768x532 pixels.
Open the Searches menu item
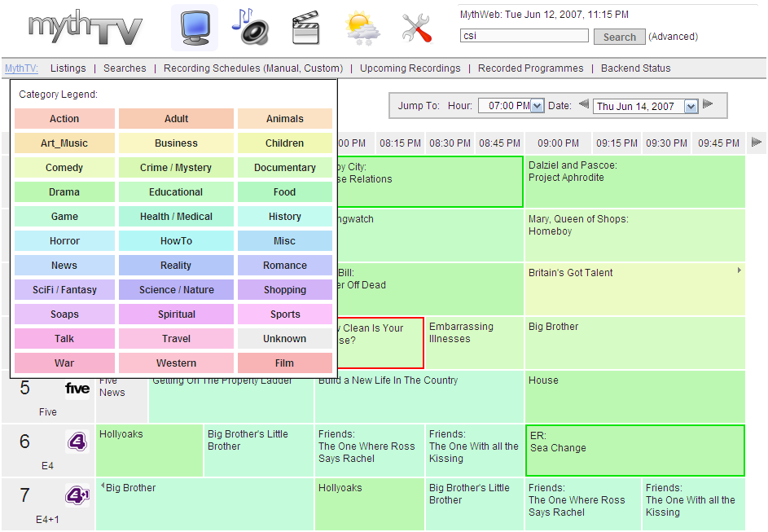(x=125, y=68)
